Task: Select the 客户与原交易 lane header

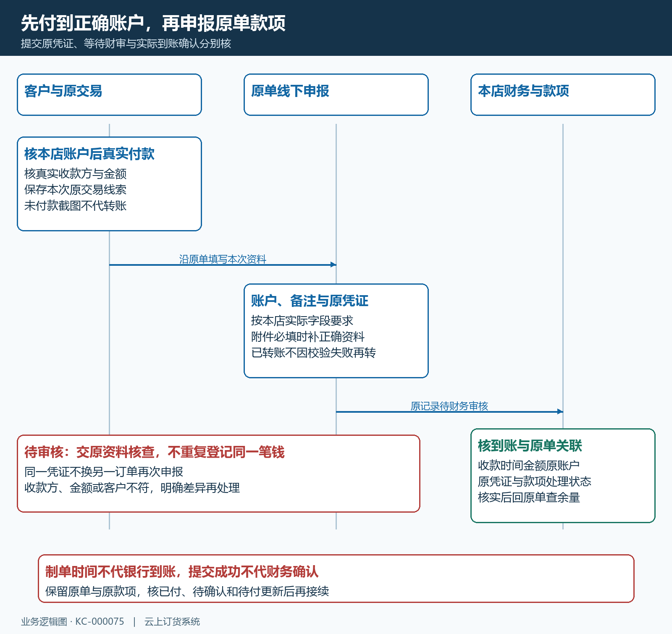Action: pyautogui.click(x=109, y=95)
